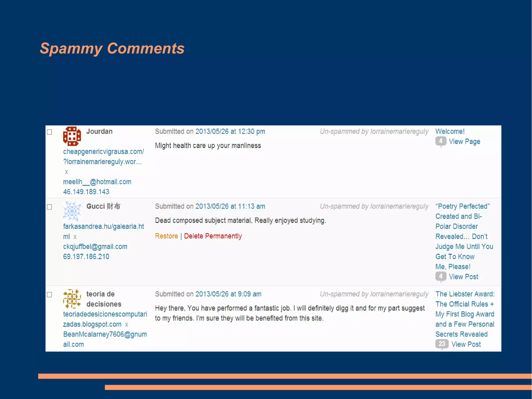Click the Gucci commenter's blue avatar
The height and width of the screenshot is (399, 532).
(x=72, y=211)
